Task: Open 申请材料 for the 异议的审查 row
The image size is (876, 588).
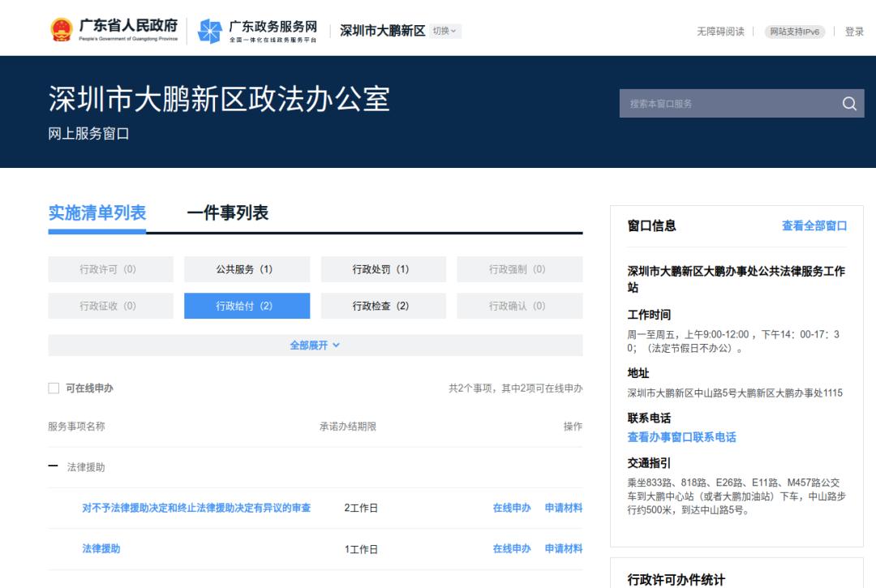Action: point(563,509)
